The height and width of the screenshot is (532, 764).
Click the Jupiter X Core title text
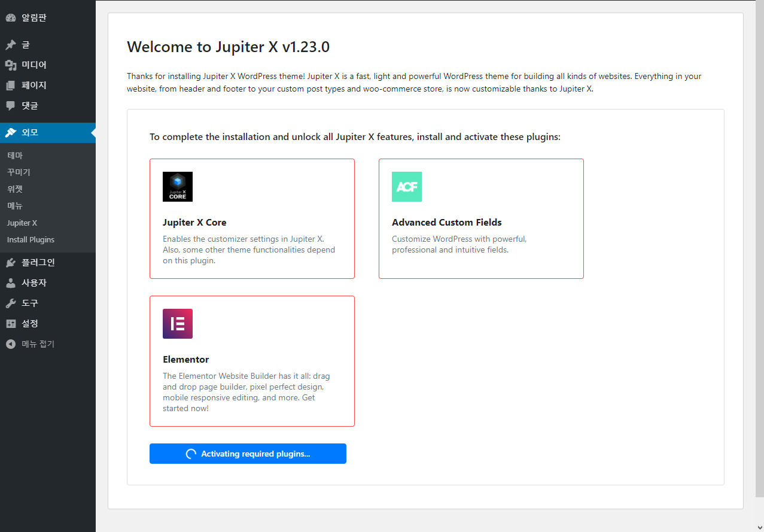(x=194, y=223)
